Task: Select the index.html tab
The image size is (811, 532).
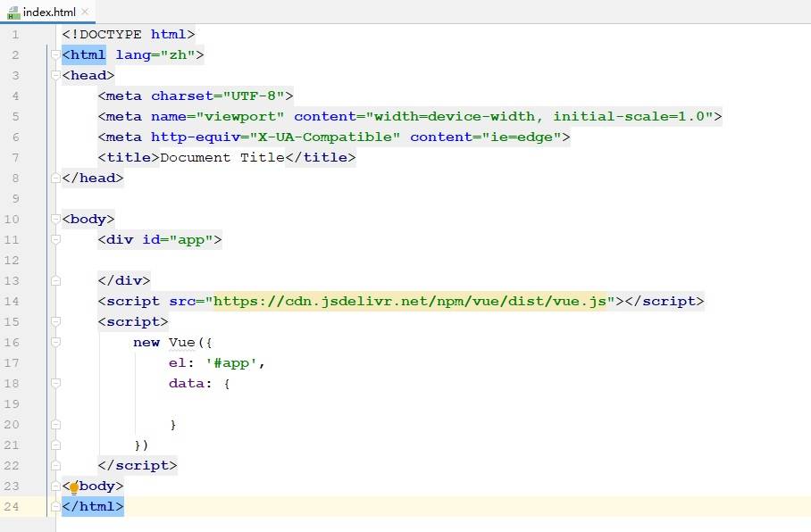Action: pyautogui.click(x=49, y=12)
